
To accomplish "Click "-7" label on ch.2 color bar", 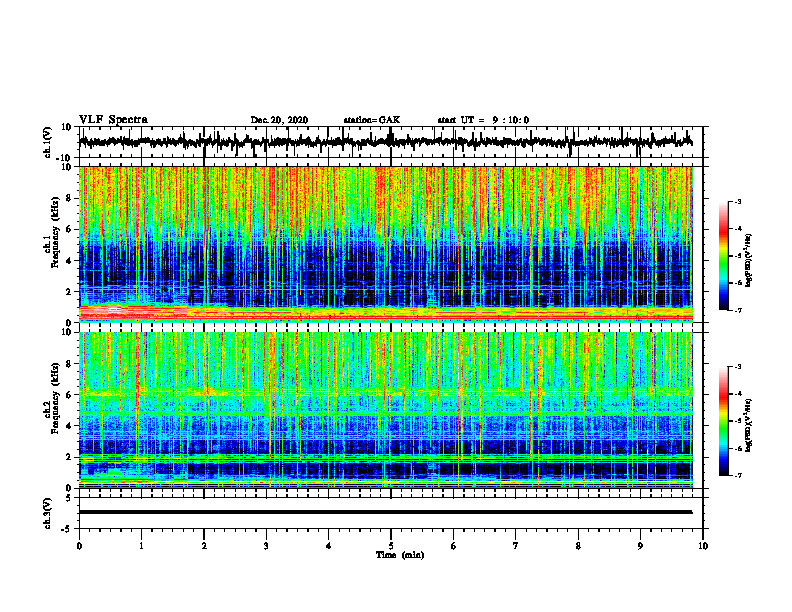I will pyautogui.click(x=738, y=476).
